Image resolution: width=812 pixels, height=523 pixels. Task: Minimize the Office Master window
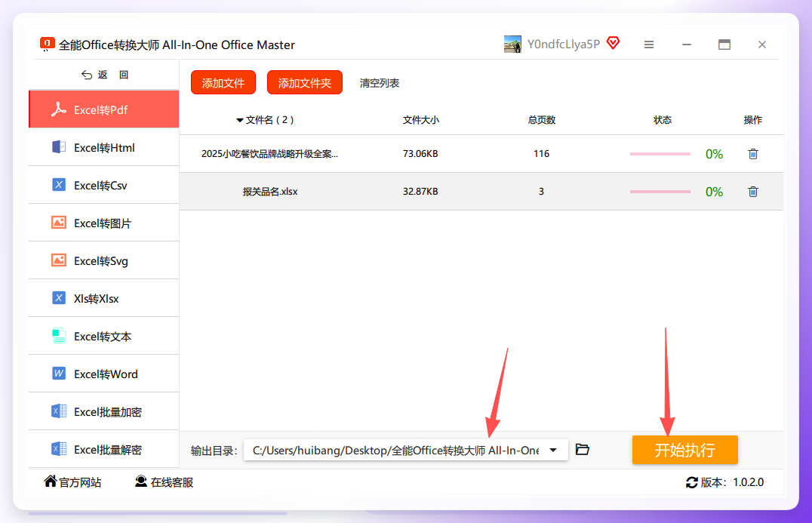[687, 45]
